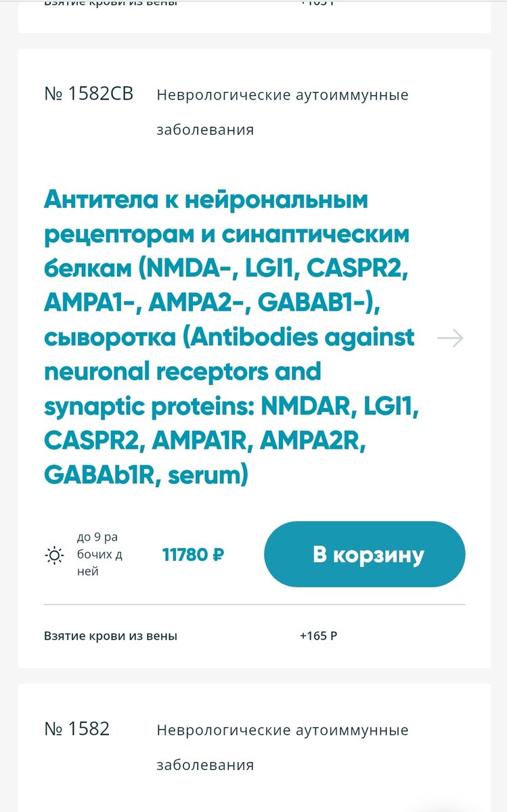Click the cut-off «+165» amount at the top
The image size is (507, 812).
click(318, 3)
